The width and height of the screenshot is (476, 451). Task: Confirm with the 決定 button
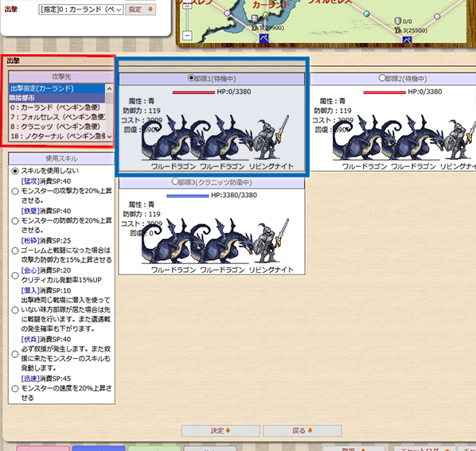pos(220,430)
